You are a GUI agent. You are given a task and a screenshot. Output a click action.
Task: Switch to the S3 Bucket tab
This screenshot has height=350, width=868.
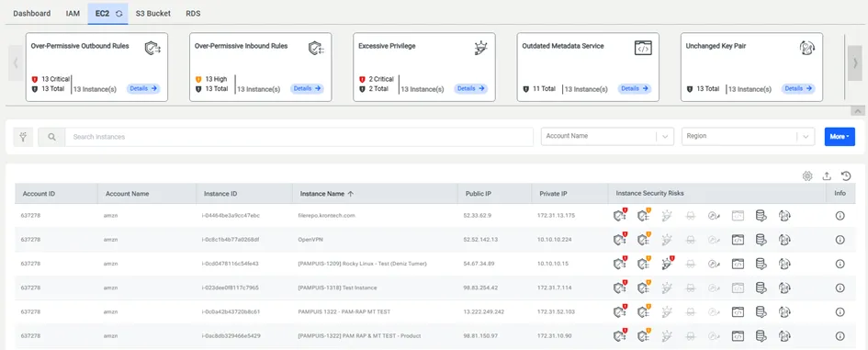pyautogui.click(x=153, y=13)
